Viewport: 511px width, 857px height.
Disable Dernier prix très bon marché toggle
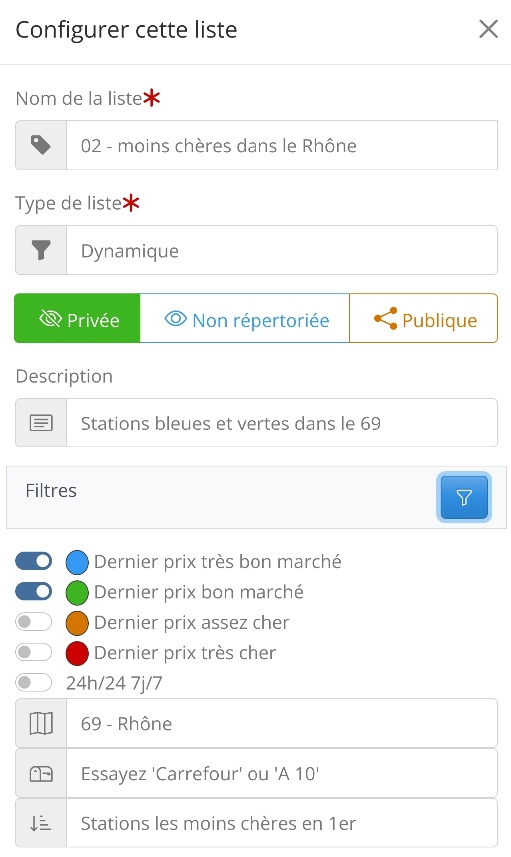[x=34, y=561]
